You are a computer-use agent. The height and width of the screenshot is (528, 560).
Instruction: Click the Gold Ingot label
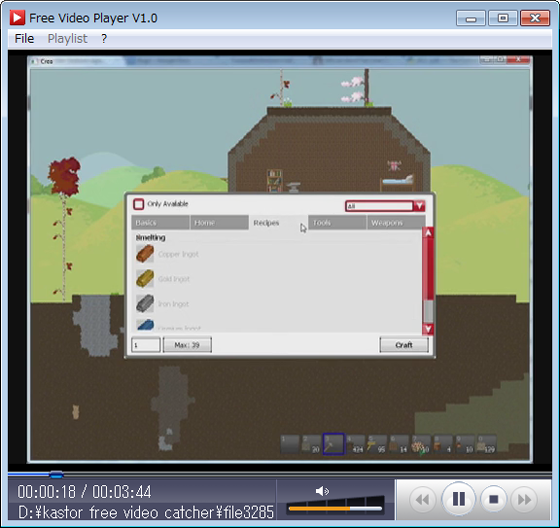click(174, 279)
